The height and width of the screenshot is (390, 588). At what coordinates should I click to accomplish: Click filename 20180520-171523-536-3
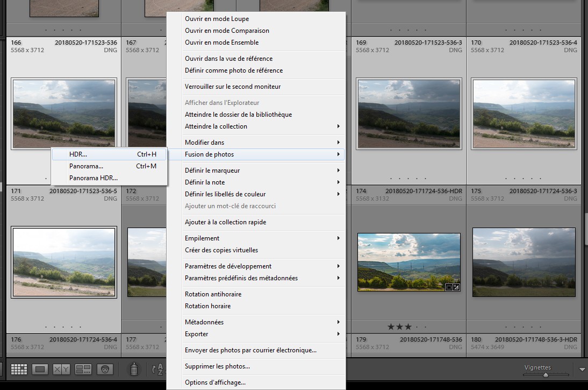428,42
